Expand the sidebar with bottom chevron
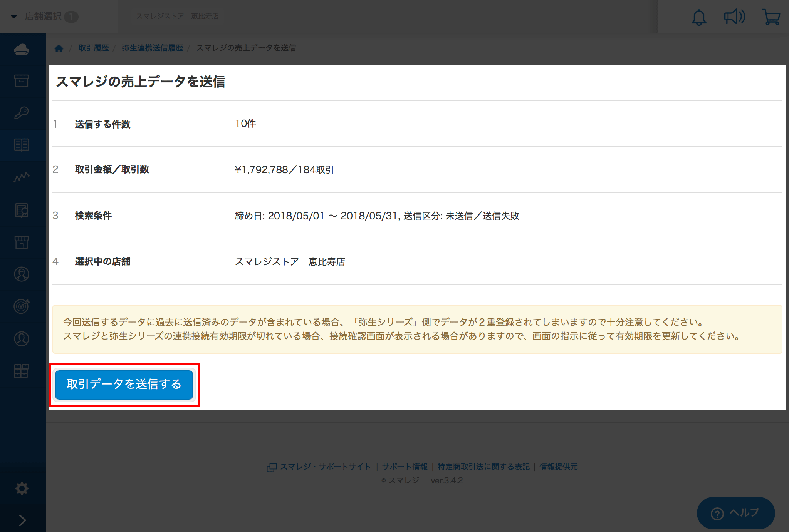This screenshot has width=789, height=532. [22, 520]
